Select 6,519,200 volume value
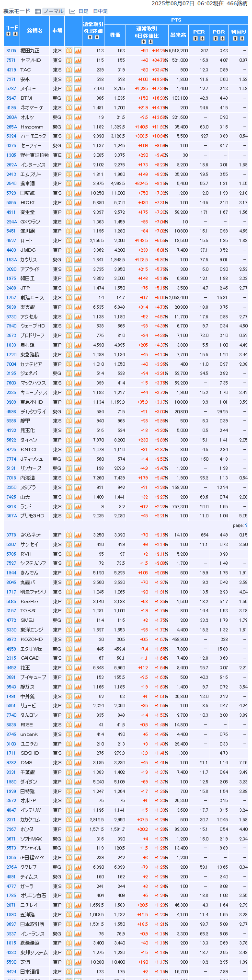The image size is (252, 980). 179,50
